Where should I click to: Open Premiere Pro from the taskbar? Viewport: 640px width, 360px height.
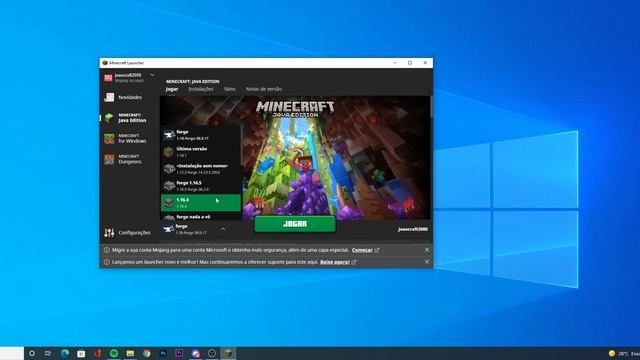[x=179, y=353]
